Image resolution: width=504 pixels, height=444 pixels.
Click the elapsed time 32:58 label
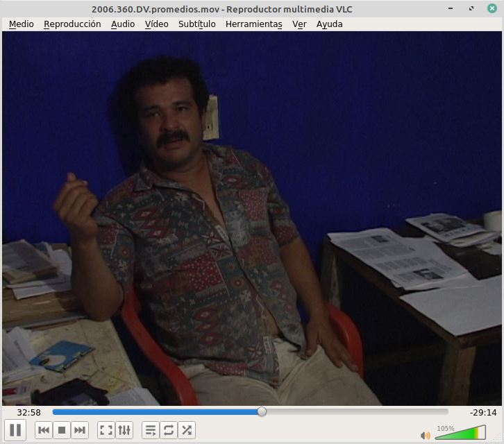tap(29, 413)
